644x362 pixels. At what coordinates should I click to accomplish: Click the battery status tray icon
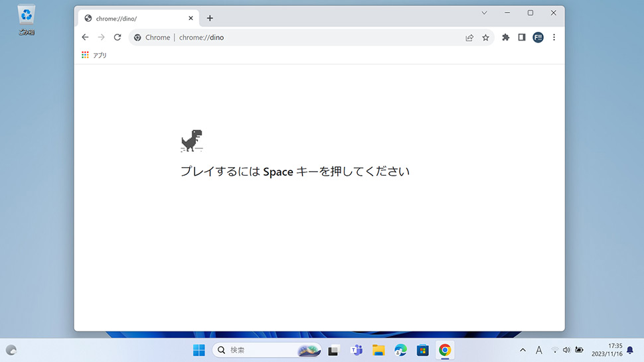[579, 350]
